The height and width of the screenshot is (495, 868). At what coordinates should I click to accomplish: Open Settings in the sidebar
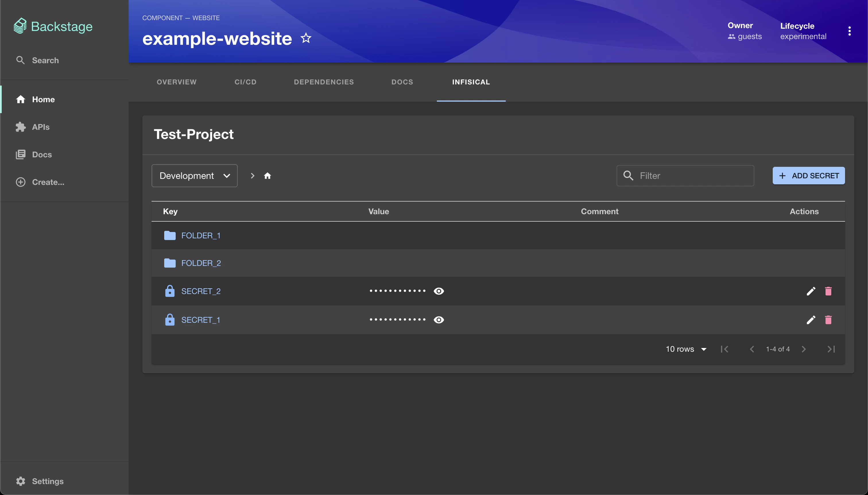pos(39,481)
